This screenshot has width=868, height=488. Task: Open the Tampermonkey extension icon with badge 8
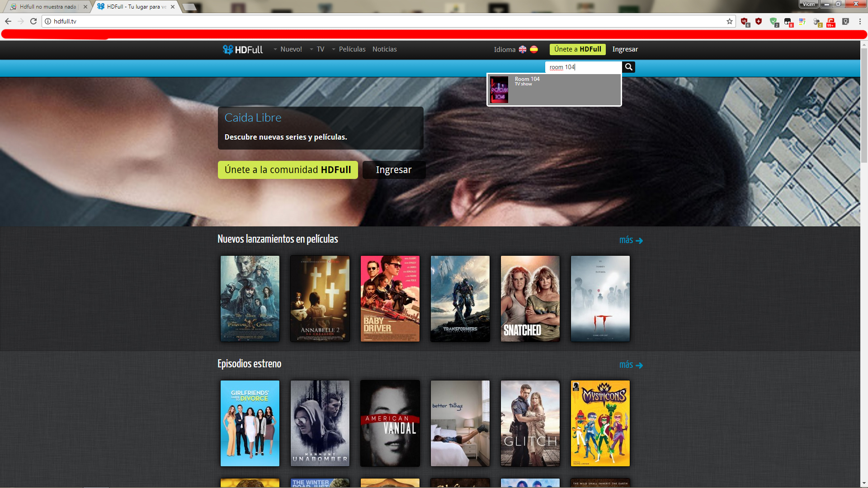788,22
